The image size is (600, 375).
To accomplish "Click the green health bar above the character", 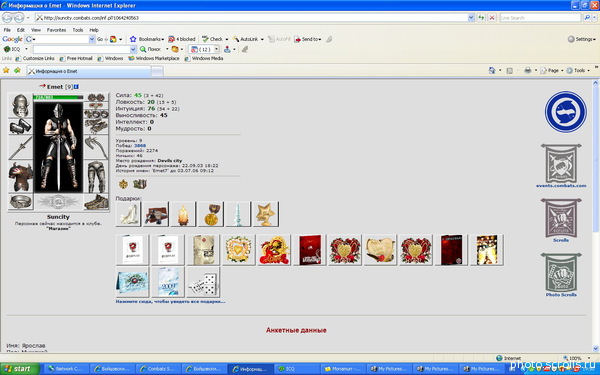I will click(58, 98).
